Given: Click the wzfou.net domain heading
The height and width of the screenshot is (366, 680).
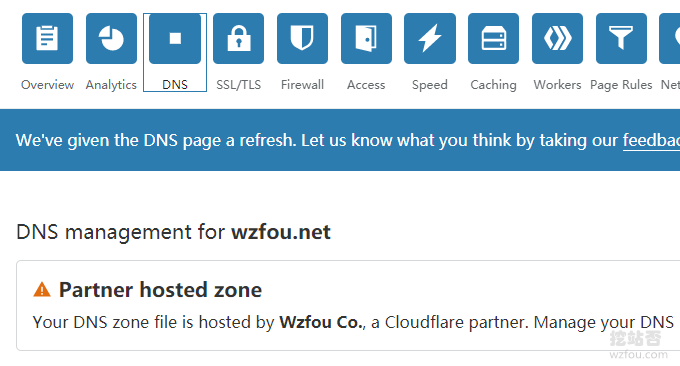Looking at the screenshot, I should [281, 232].
